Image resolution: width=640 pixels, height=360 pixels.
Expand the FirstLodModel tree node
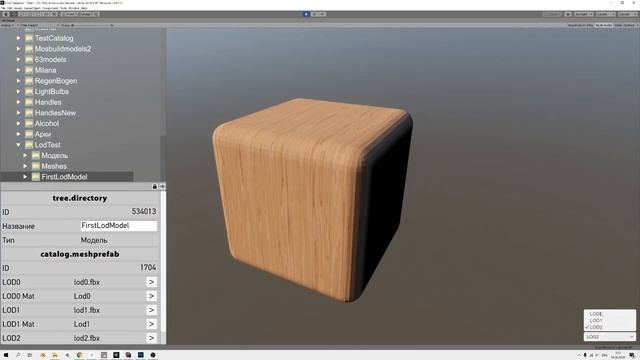25,177
